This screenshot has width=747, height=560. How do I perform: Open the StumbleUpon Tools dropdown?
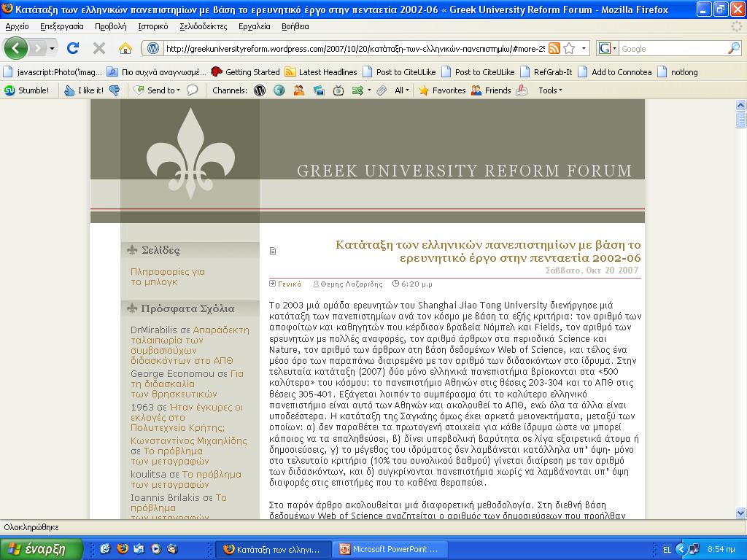pyautogui.click(x=550, y=90)
